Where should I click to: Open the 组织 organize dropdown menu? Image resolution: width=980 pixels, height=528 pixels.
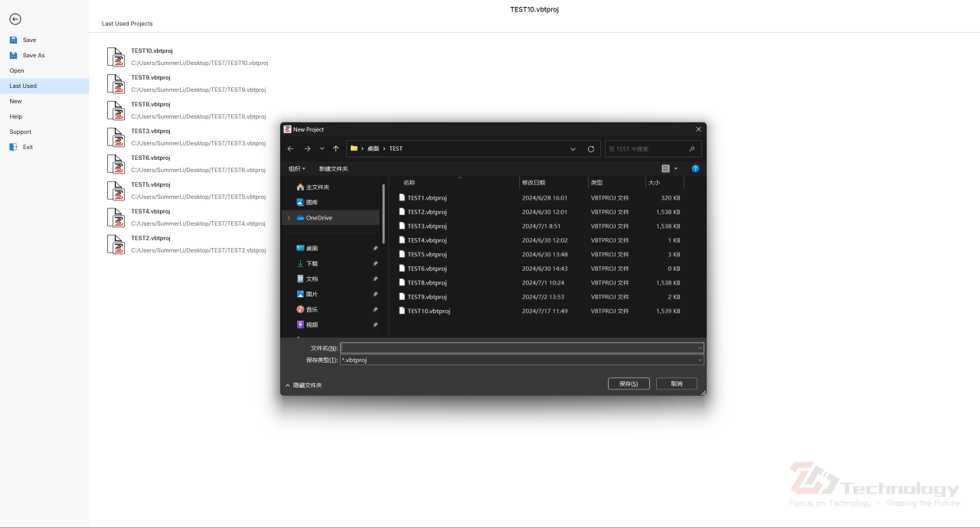click(x=297, y=168)
